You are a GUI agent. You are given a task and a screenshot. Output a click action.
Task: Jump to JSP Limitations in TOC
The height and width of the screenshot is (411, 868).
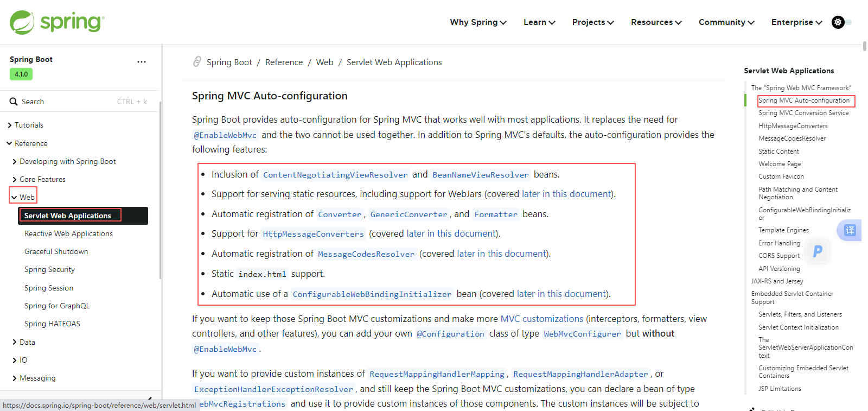tap(780, 389)
